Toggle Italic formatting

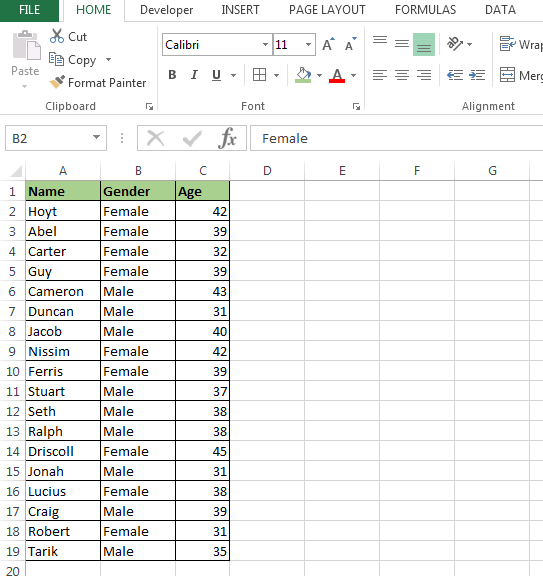(194, 75)
